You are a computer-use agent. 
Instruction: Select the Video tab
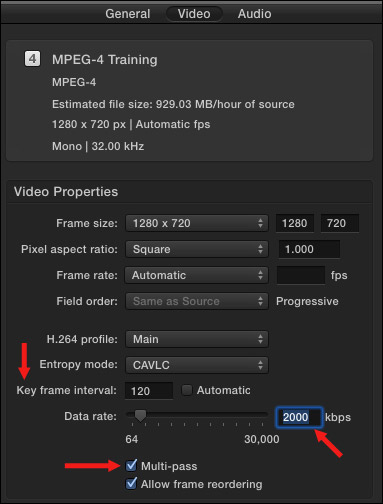coord(194,14)
